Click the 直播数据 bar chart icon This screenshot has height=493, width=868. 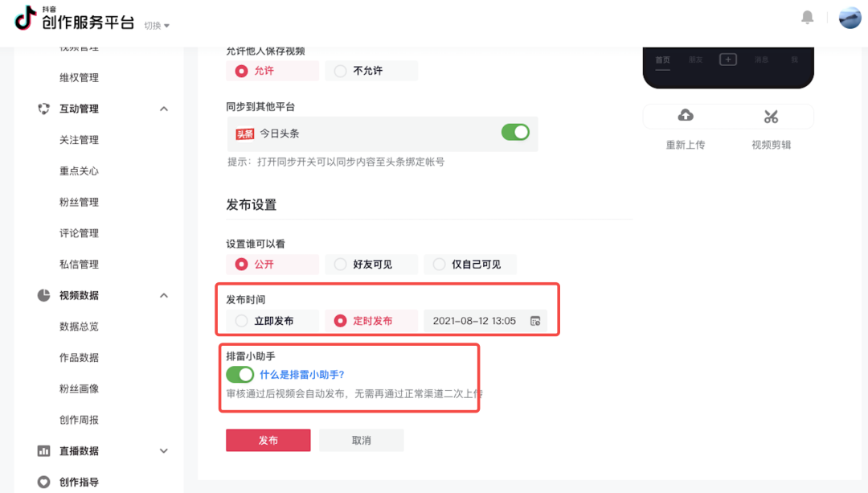pyautogui.click(x=44, y=451)
